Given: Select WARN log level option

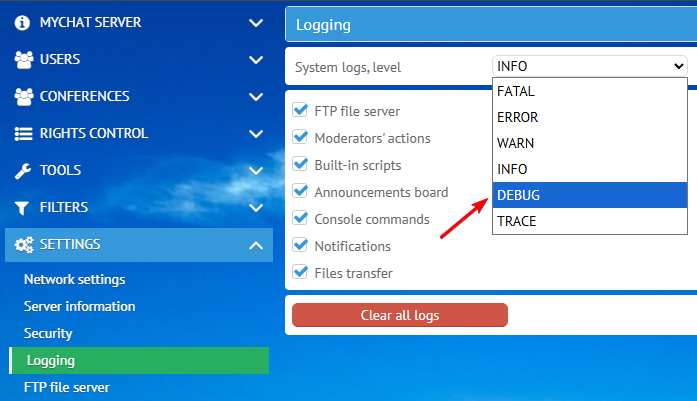Looking at the screenshot, I should pyautogui.click(x=589, y=143).
